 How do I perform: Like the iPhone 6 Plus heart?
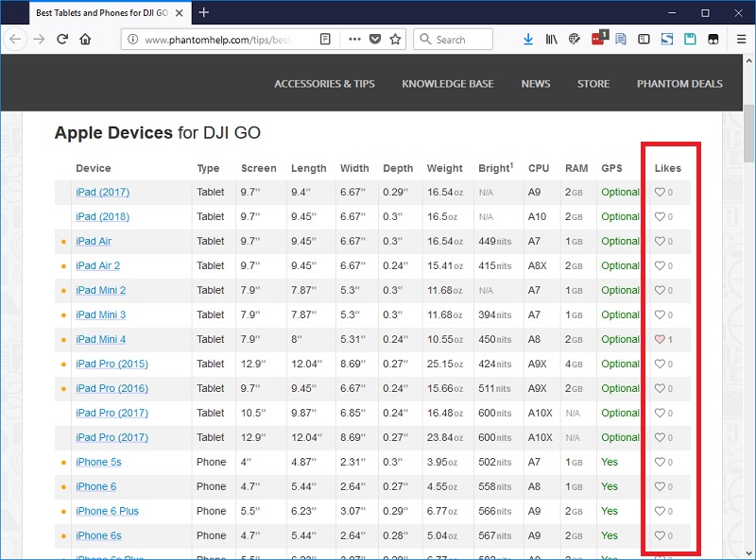[x=660, y=511]
